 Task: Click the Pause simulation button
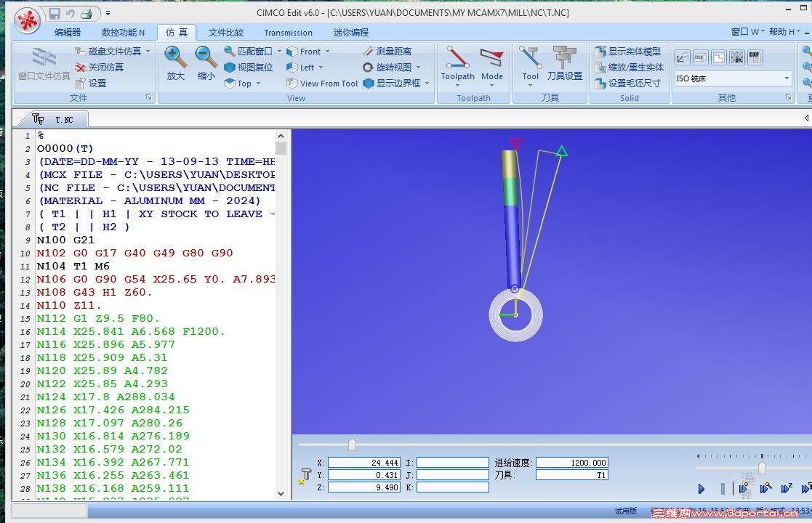pos(723,488)
